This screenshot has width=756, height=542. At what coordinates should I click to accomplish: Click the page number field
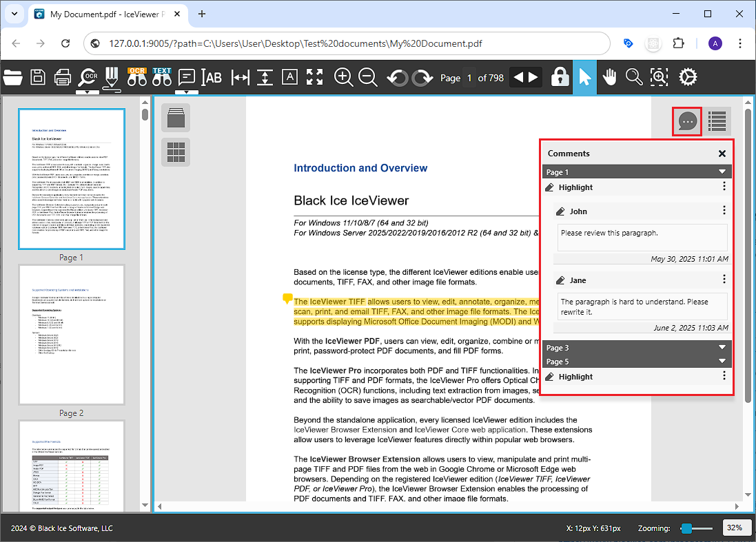click(x=469, y=78)
